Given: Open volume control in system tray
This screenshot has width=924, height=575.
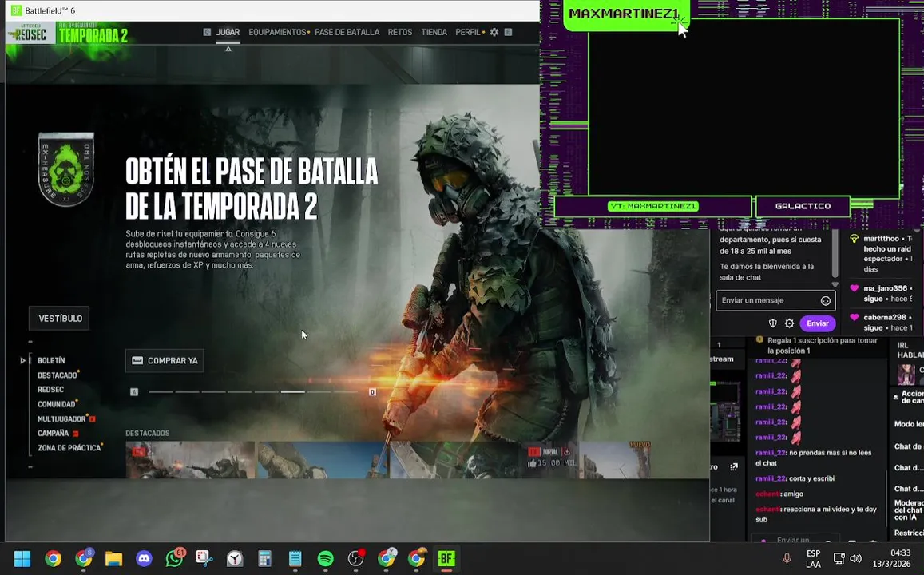Looking at the screenshot, I should pos(855,558).
